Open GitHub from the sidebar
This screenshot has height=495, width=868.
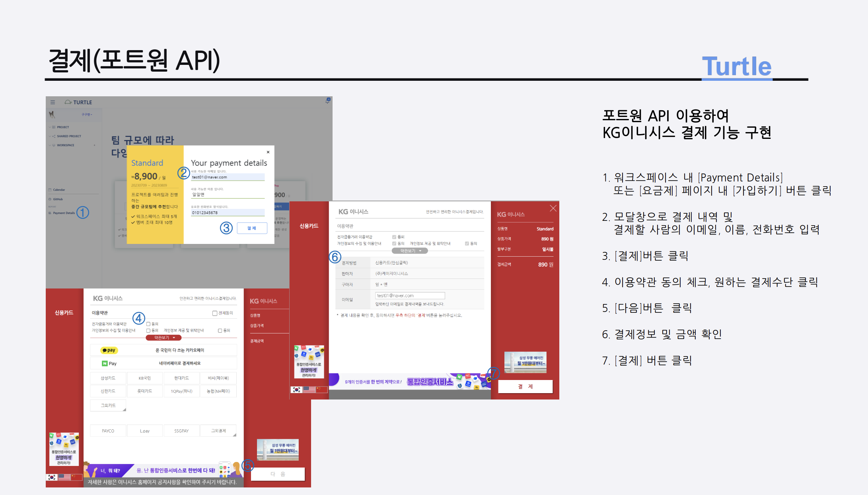(58, 199)
